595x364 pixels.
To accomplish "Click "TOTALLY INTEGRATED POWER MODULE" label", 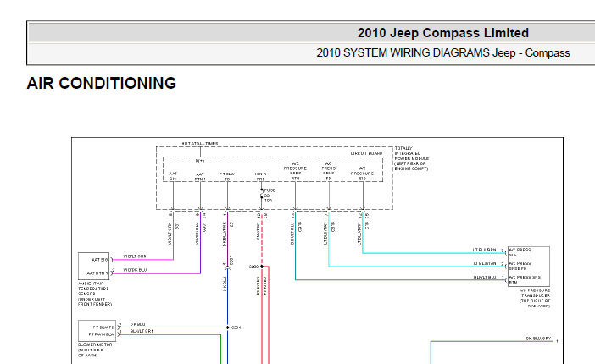I will (x=411, y=158).
